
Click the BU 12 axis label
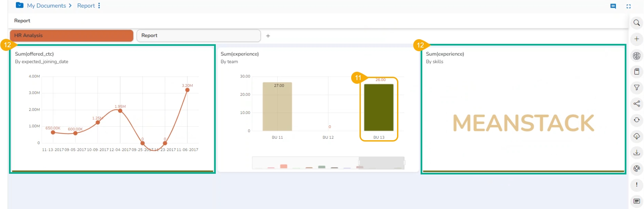[x=328, y=137]
